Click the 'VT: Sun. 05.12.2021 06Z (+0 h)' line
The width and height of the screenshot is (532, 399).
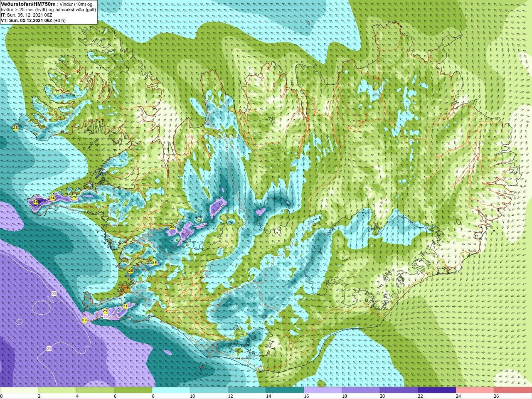tap(33, 20)
